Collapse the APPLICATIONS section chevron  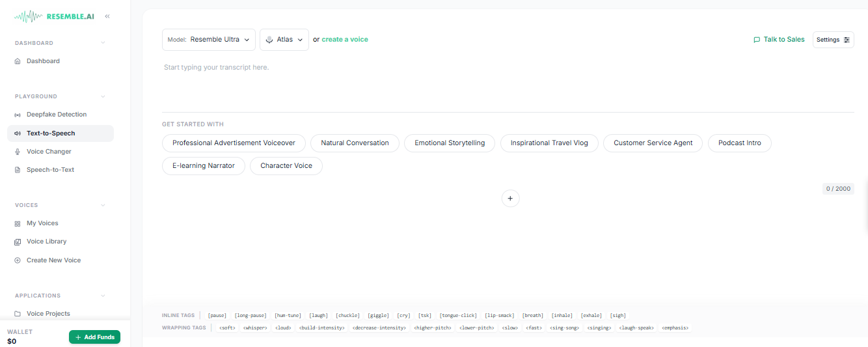pyautogui.click(x=103, y=296)
